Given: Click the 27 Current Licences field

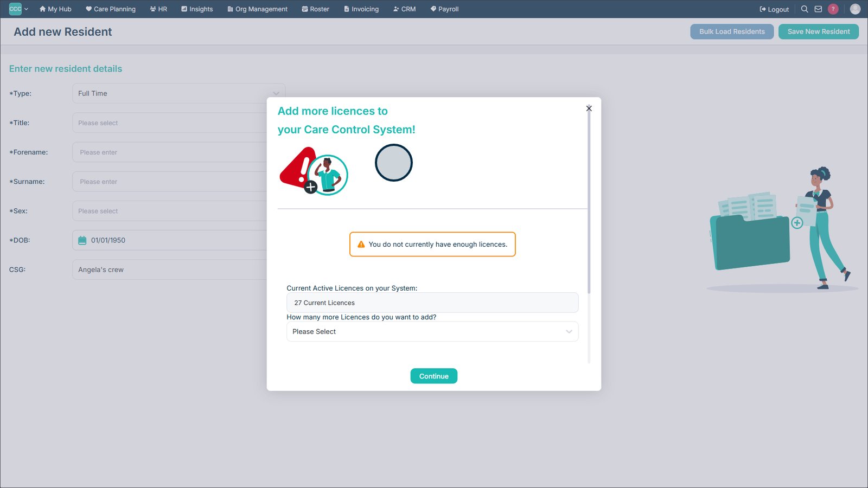Looking at the screenshot, I should pos(432,303).
